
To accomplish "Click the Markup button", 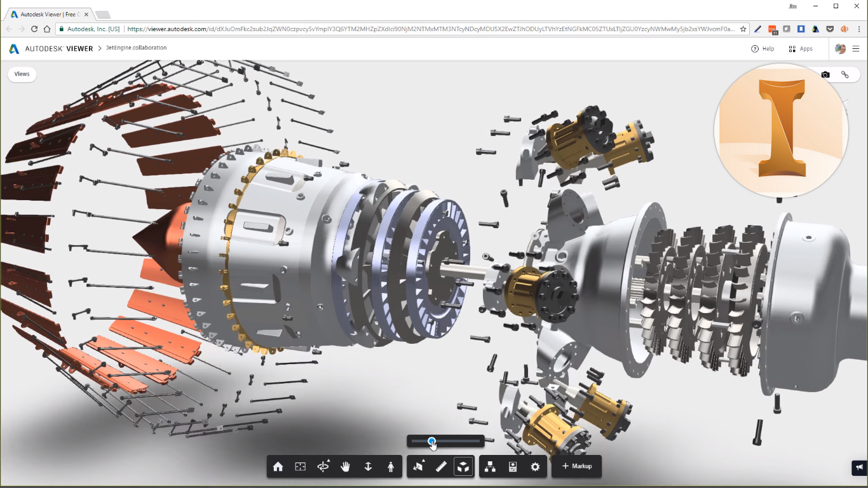I will (576, 466).
